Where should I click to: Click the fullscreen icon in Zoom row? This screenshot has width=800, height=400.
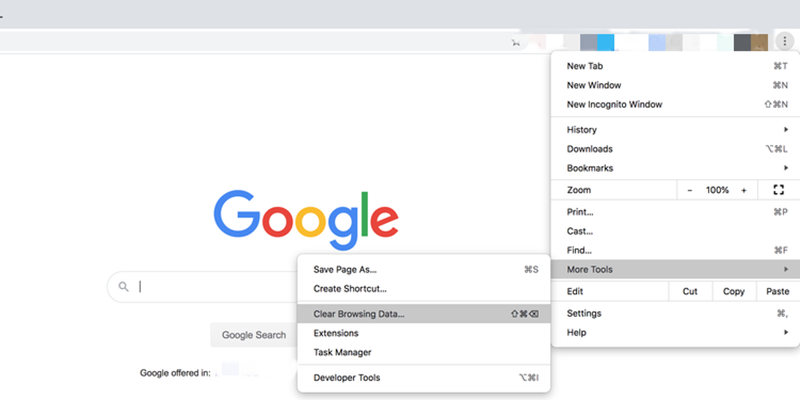click(x=778, y=190)
